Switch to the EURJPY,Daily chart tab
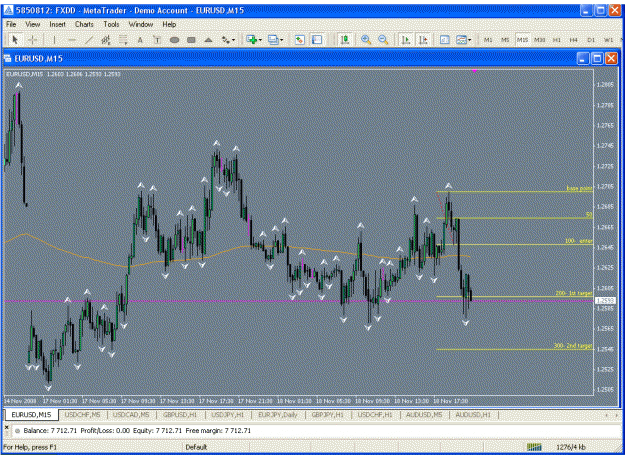625x455 pixels. click(x=278, y=415)
